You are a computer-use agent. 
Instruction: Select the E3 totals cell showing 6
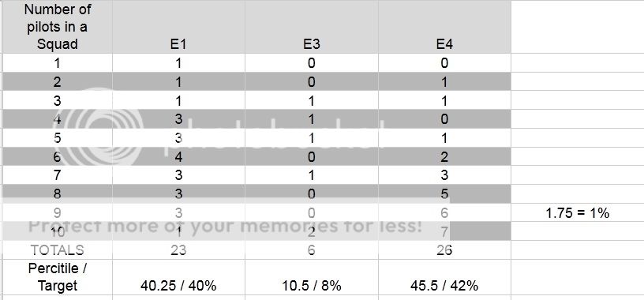click(311, 249)
